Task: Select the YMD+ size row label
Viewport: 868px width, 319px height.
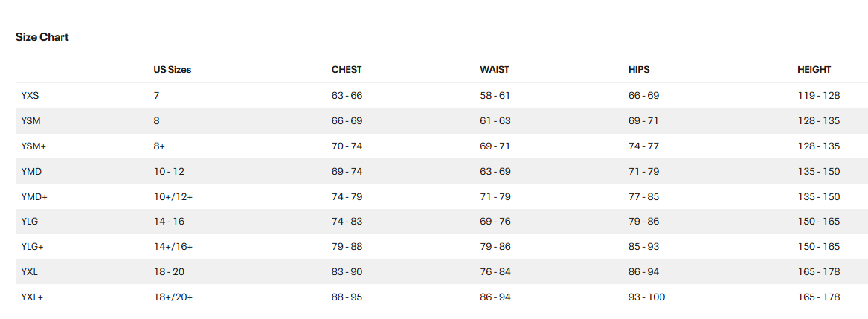Action: (x=34, y=197)
